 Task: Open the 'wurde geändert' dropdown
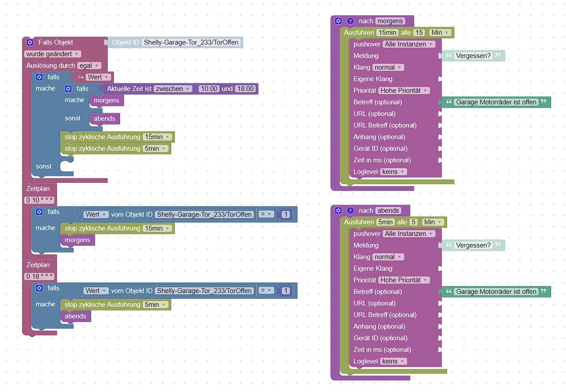tap(53, 54)
